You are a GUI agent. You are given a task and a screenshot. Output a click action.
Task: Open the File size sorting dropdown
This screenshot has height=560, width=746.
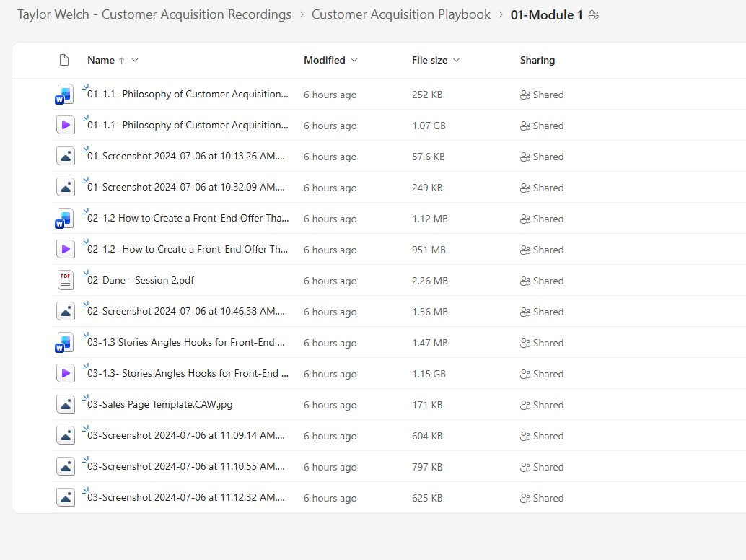(x=457, y=61)
